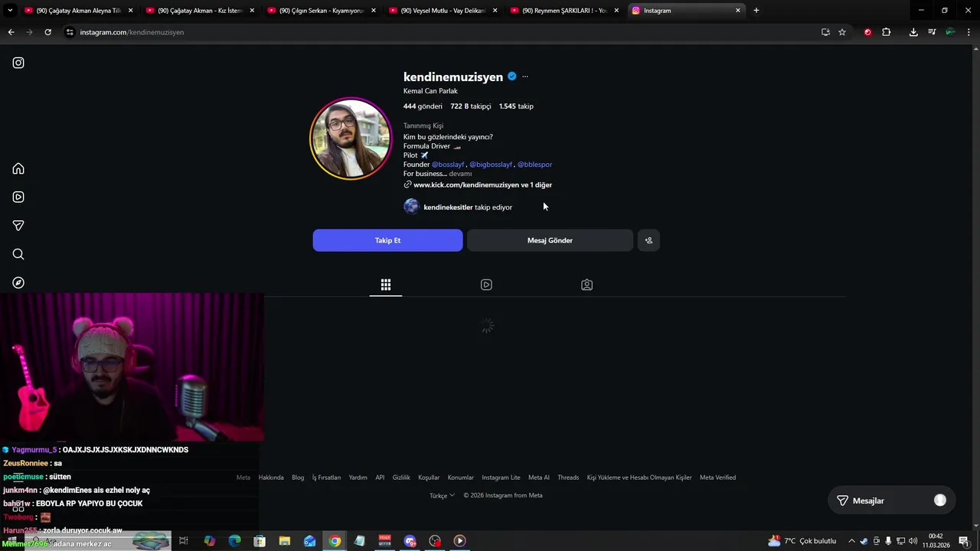This screenshot has height=551, width=980.
Task: Reload the Instagram page
Action: (47, 32)
